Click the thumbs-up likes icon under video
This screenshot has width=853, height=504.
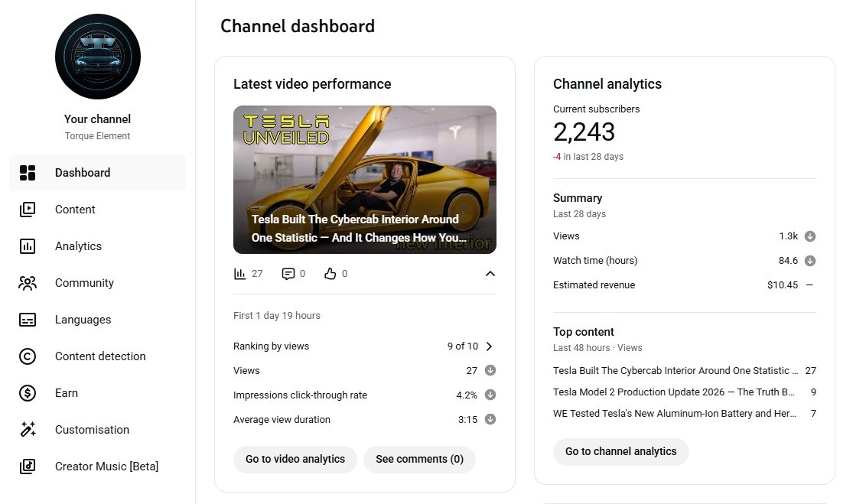330,274
